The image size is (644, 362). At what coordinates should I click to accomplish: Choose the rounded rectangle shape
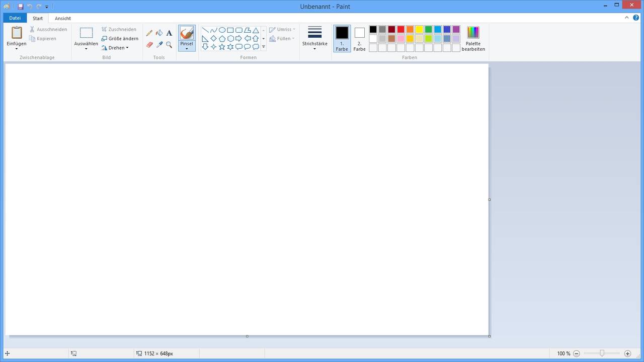point(239,30)
